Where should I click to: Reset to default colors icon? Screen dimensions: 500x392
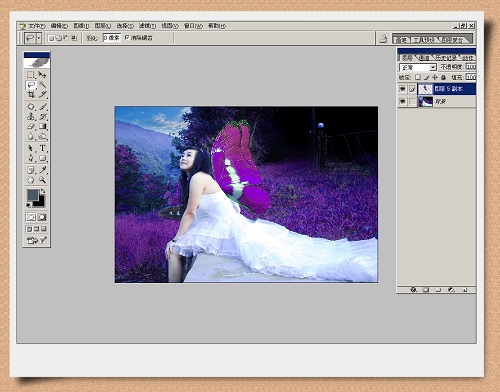pyautogui.click(x=29, y=205)
